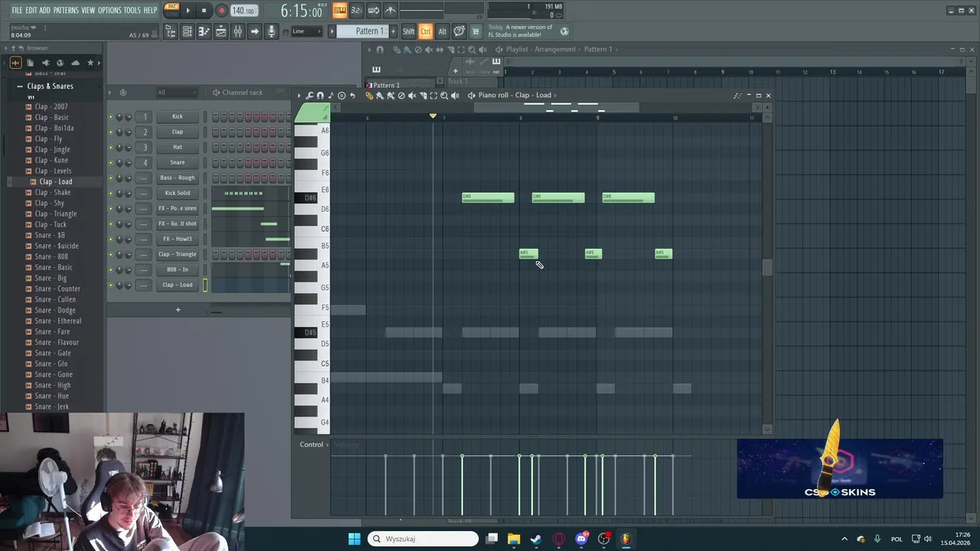Open the Channel rack from the top toolbar

(x=187, y=31)
